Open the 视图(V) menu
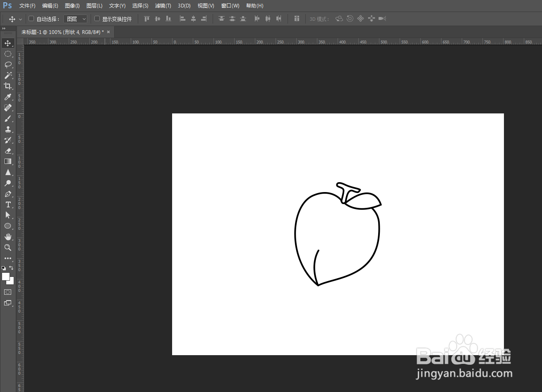Viewport: 542px width, 392px height. [206, 6]
